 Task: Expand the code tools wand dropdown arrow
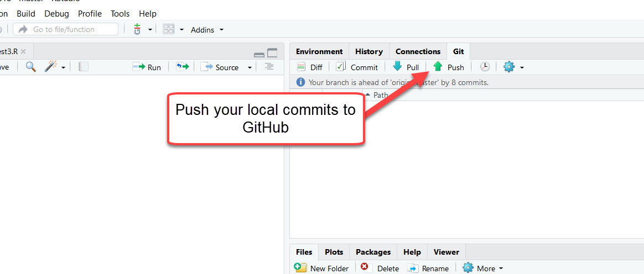[x=63, y=68]
